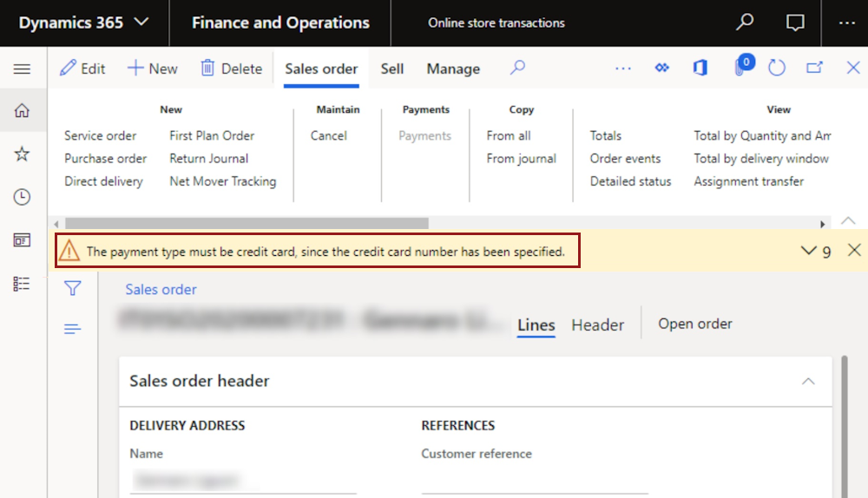Click the delivery Name field

[x=243, y=479]
